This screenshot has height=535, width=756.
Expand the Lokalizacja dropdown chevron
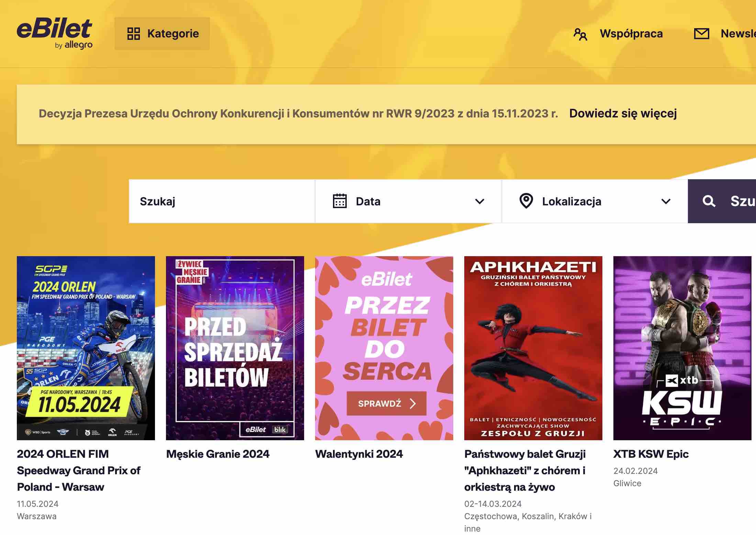(x=666, y=201)
